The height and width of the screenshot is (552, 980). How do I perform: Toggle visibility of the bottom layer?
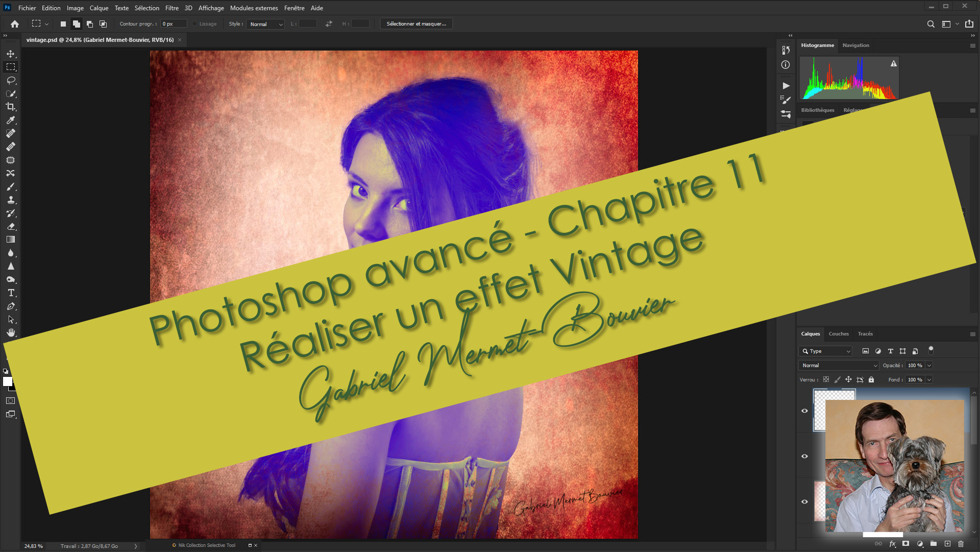(804, 501)
